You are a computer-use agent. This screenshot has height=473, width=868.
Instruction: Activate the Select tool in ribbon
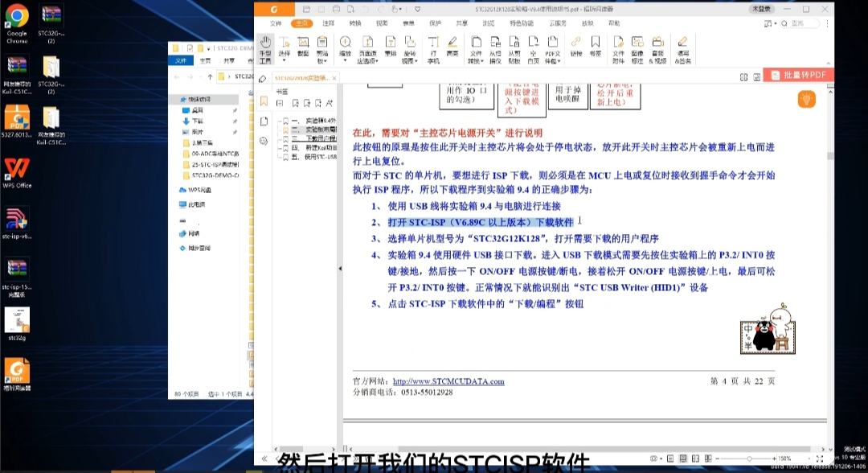click(284, 49)
